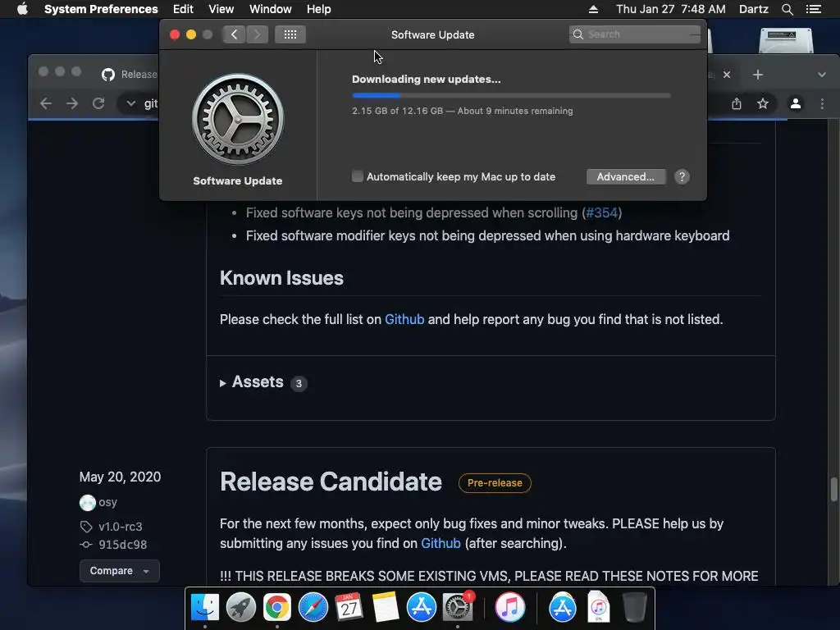Open Calendar from the Dock
The image size is (840, 630).
(349, 608)
